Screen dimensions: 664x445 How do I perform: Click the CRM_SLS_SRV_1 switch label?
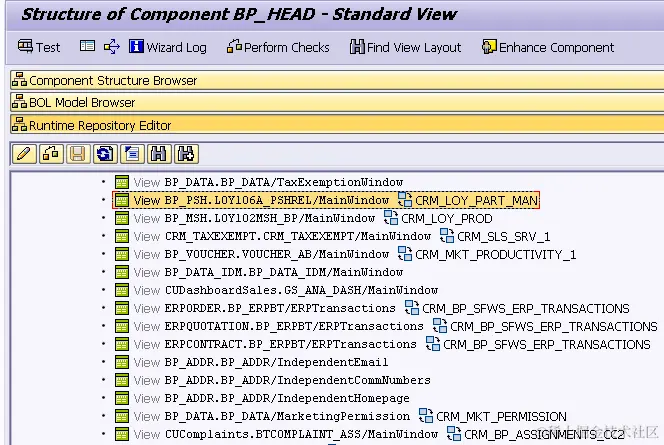(504, 236)
